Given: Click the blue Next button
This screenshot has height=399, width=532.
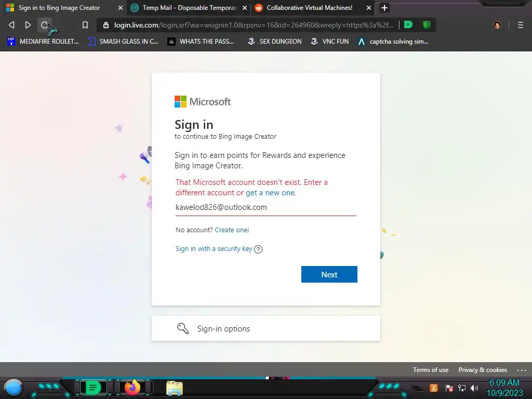Looking at the screenshot, I should pyautogui.click(x=329, y=274).
